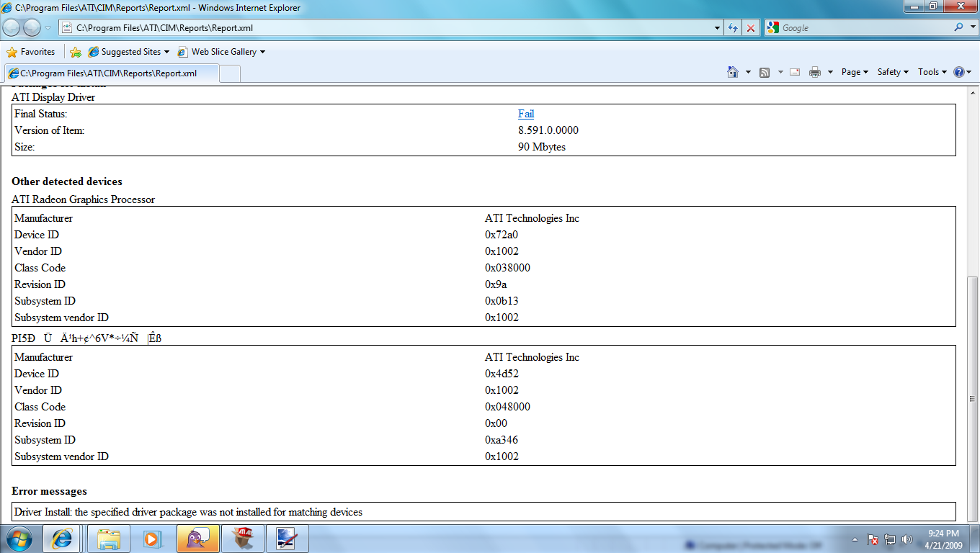
Task: Click the browser Forward arrow
Action: click(x=32, y=27)
